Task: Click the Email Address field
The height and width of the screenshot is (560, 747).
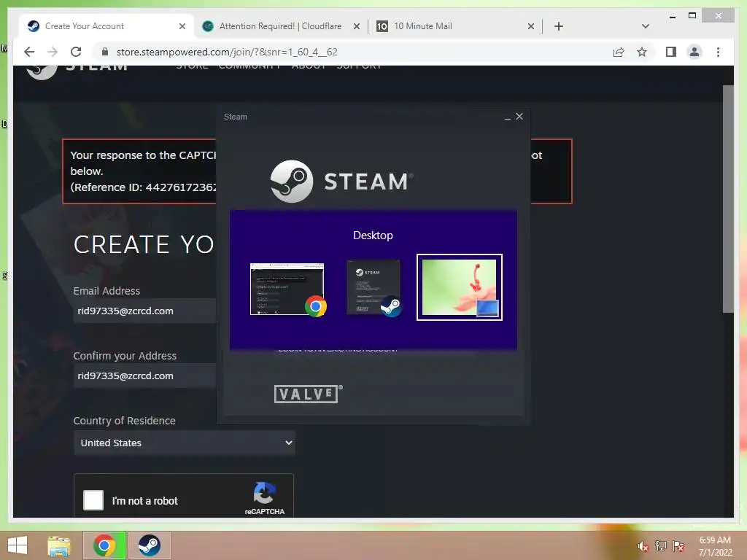Action: pos(145,311)
